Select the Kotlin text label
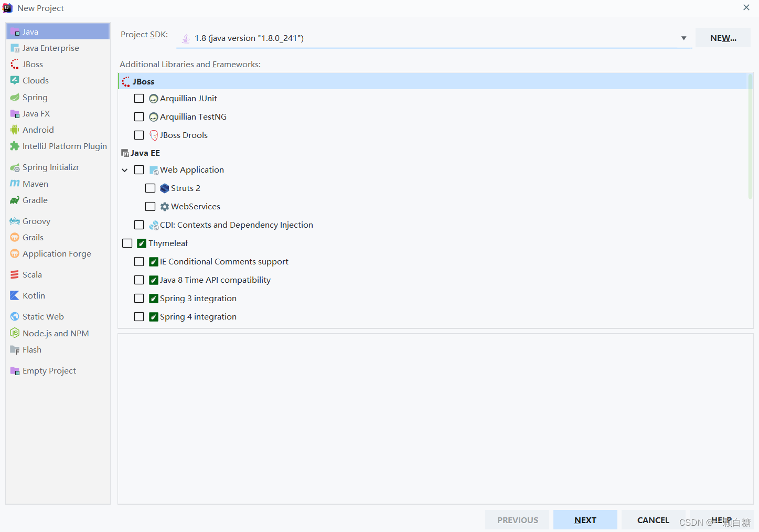This screenshot has width=759, height=532. click(x=34, y=296)
